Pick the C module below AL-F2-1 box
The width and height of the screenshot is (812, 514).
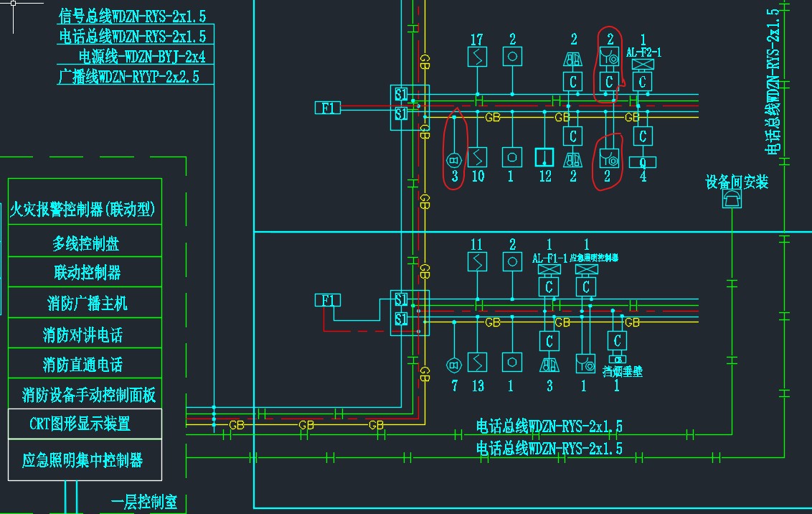pos(642,82)
